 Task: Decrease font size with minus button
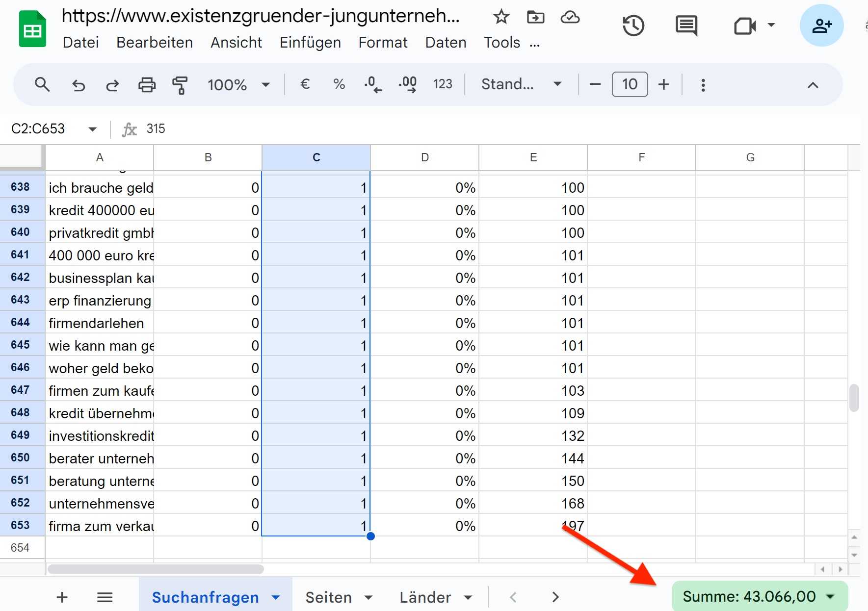pyautogui.click(x=595, y=84)
